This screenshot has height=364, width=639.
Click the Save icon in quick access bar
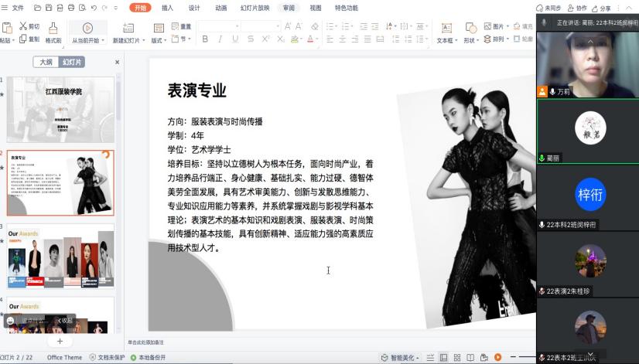[50, 8]
